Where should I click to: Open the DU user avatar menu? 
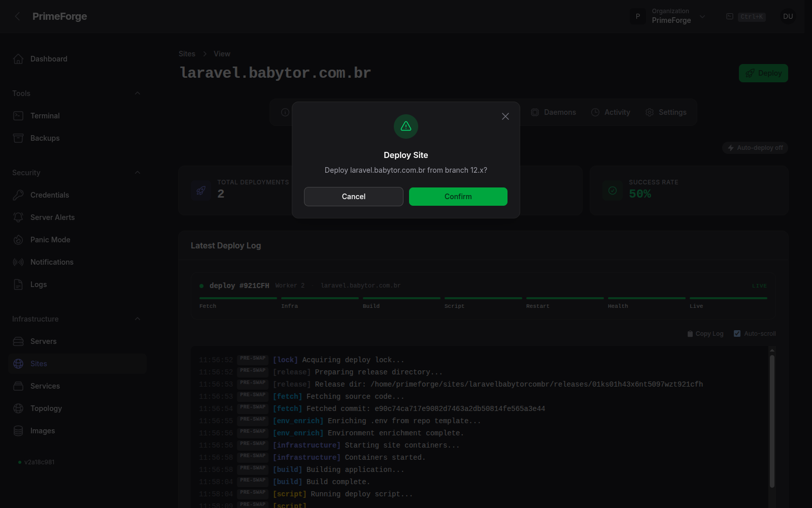point(788,16)
